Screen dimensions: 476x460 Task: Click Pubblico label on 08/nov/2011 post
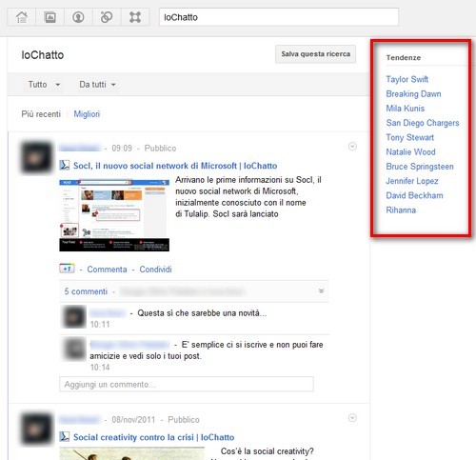[x=184, y=420]
